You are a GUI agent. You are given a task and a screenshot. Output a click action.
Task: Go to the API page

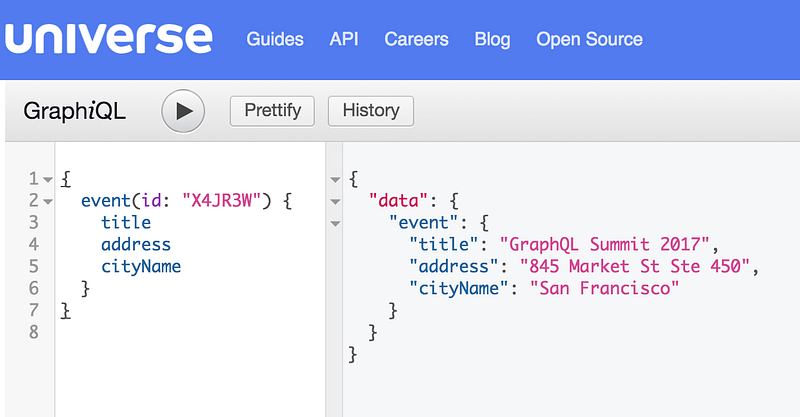click(344, 40)
